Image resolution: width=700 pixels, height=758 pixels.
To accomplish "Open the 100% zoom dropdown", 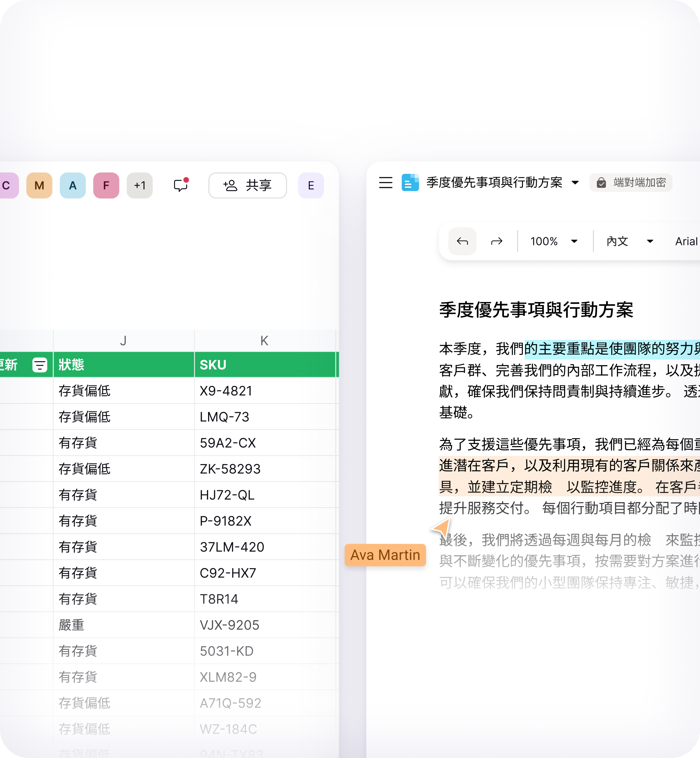I will pos(554,241).
